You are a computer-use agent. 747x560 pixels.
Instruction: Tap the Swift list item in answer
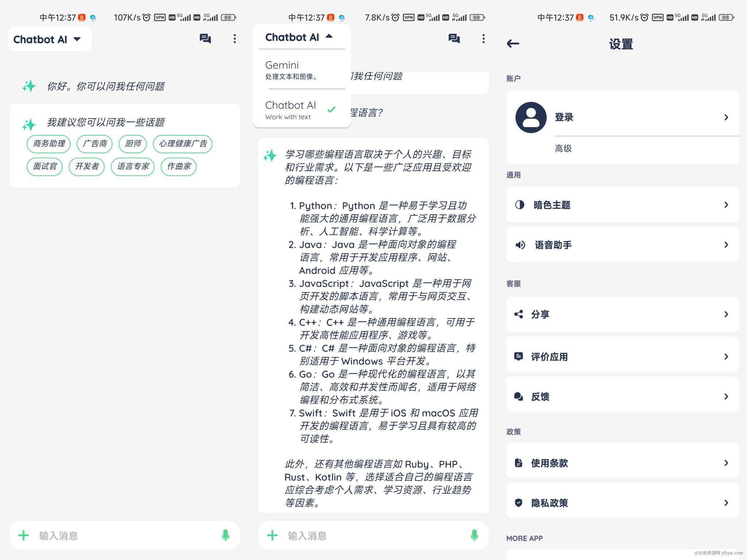tap(384, 426)
